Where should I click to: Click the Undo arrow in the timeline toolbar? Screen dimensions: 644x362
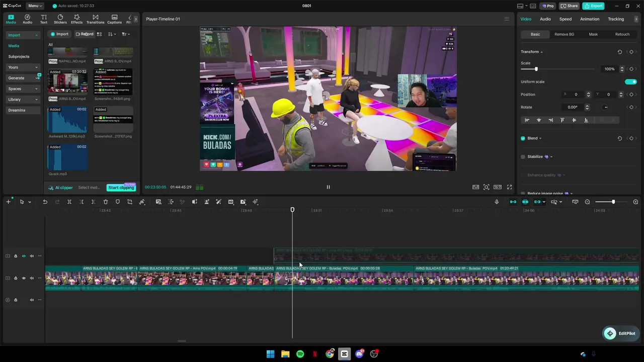point(45,202)
